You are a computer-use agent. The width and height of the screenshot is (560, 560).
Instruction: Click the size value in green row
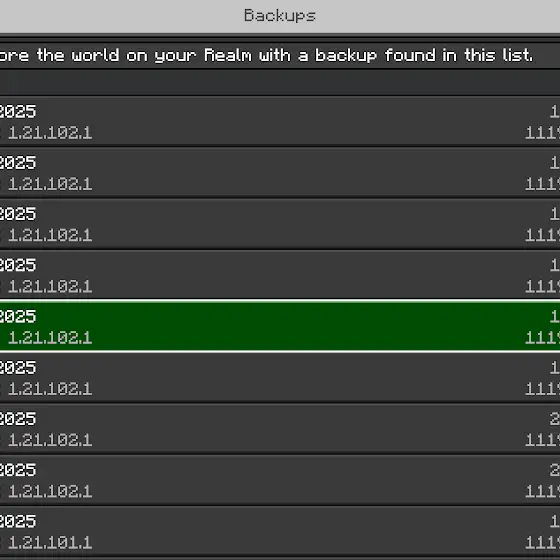pyautogui.click(x=542, y=338)
